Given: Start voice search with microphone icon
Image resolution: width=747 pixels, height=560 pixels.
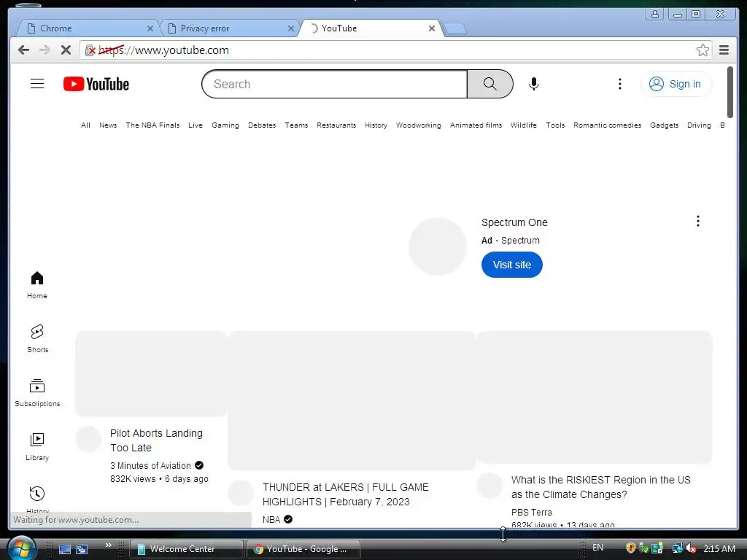Looking at the screenshot, I should 534,84.
